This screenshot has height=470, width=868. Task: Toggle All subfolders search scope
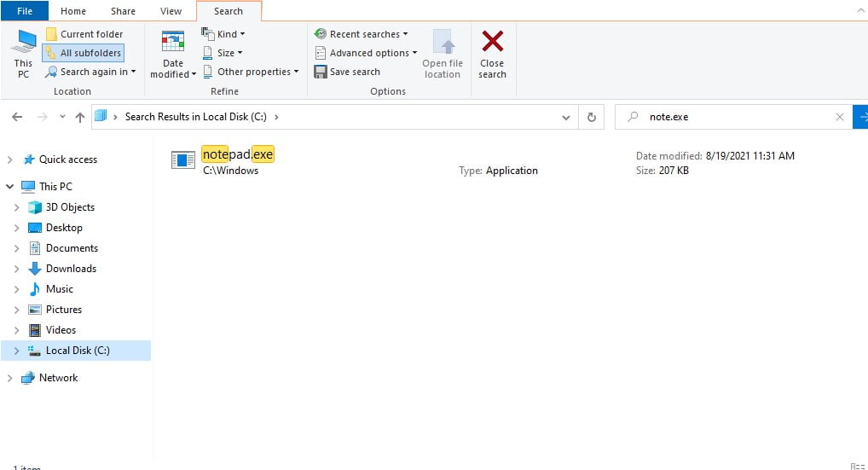pyautogui.click(x=84, y=53)
